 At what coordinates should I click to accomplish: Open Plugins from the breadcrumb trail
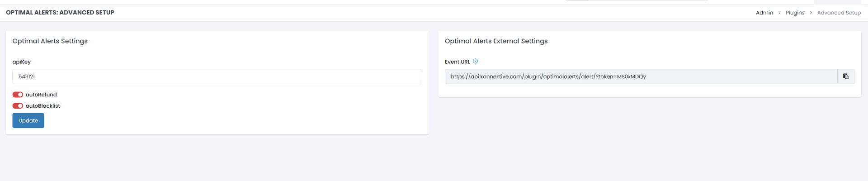[795, 13]
